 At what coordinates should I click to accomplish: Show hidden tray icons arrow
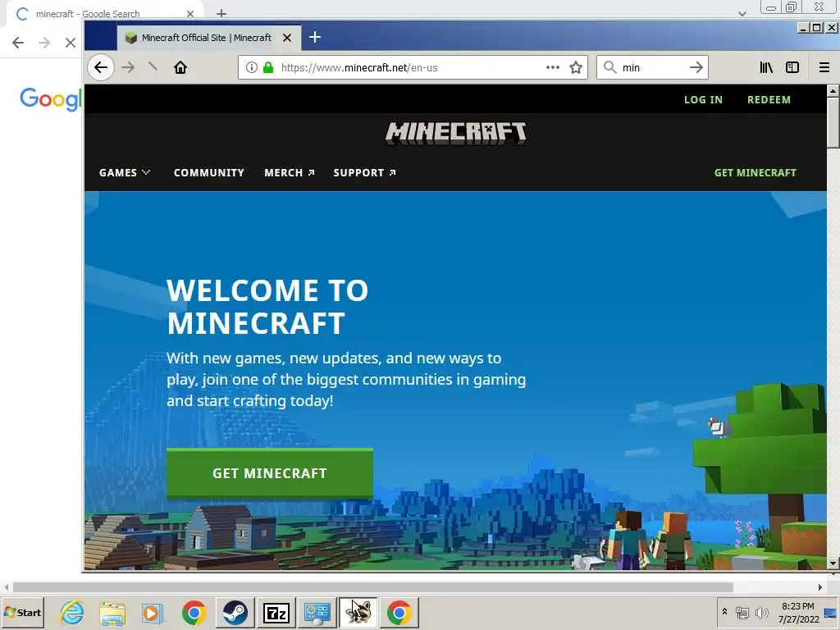coord(724,612)
